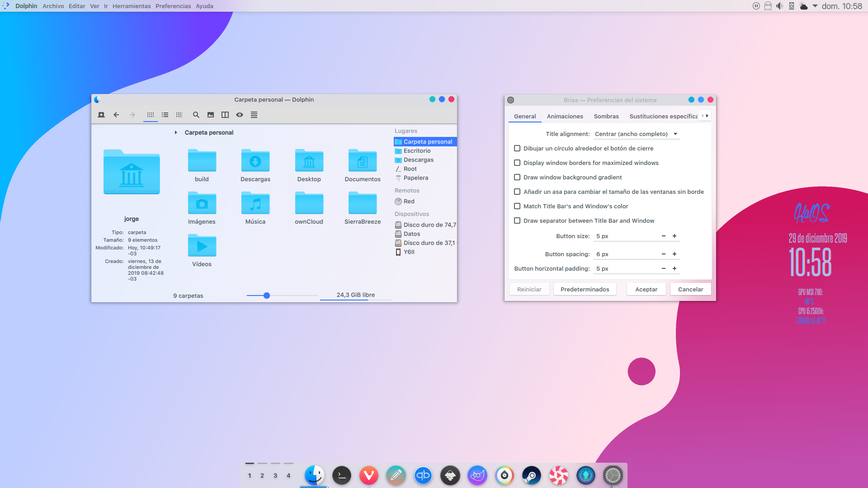Viewport: 868px width, 488px height.
Task: Open the Title alignment dropdown
Action: (636, 134)
